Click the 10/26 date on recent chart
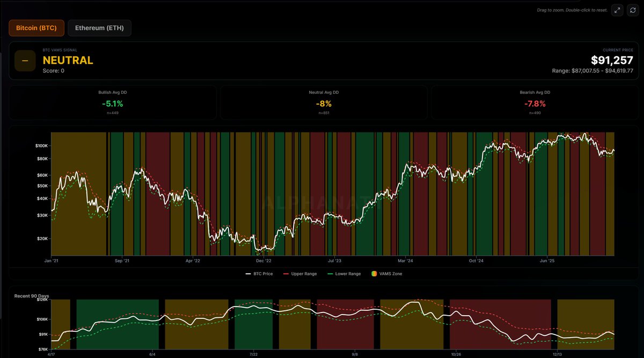 pos(456,354)
